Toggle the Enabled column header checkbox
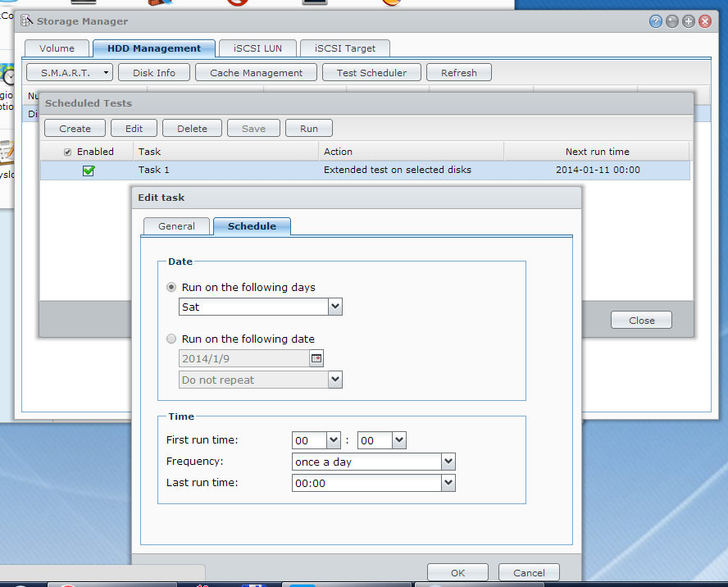 coord(68,152)
